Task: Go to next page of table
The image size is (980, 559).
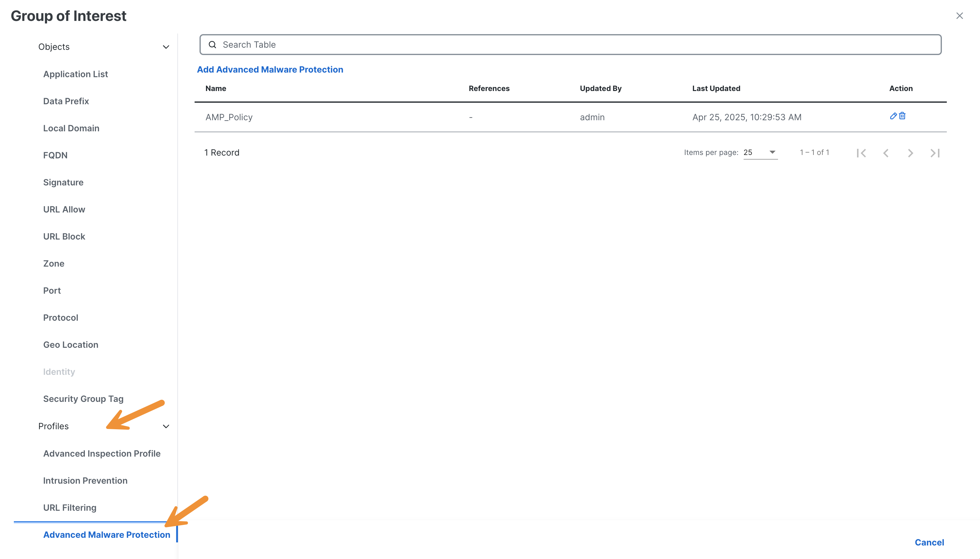Action: click(910, 153)
